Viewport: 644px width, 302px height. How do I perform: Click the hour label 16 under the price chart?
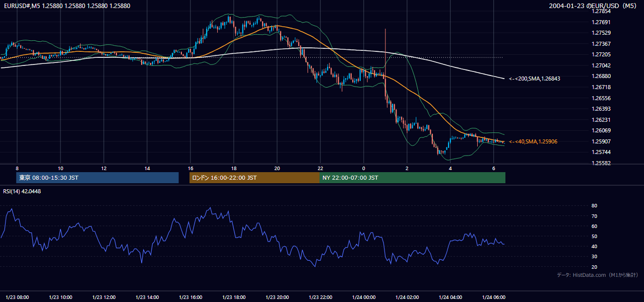click(x=190, y=168)
